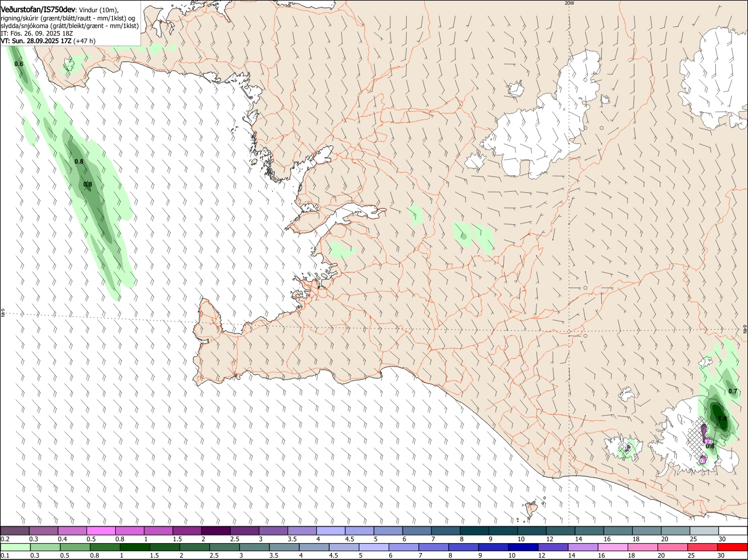Click the '0.2' label in the purple legend row

click(x=5, y=539)
